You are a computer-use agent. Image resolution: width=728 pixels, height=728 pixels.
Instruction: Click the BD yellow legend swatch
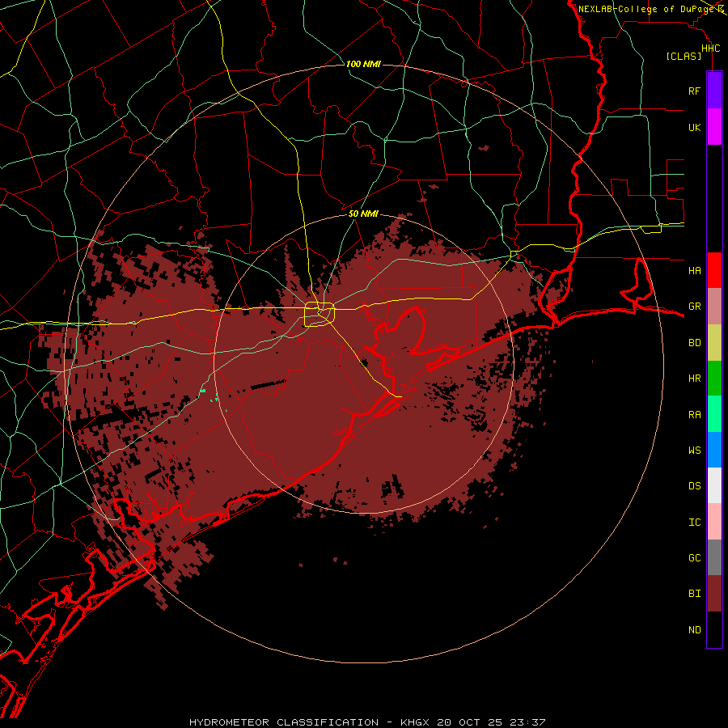click(714, 343)
